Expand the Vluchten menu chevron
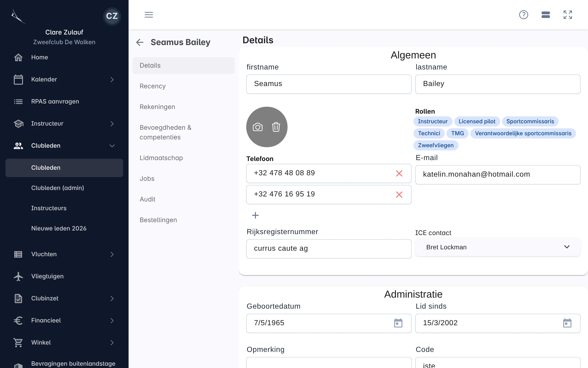Screen dimensions: 588x368 [x=112, y=254]
